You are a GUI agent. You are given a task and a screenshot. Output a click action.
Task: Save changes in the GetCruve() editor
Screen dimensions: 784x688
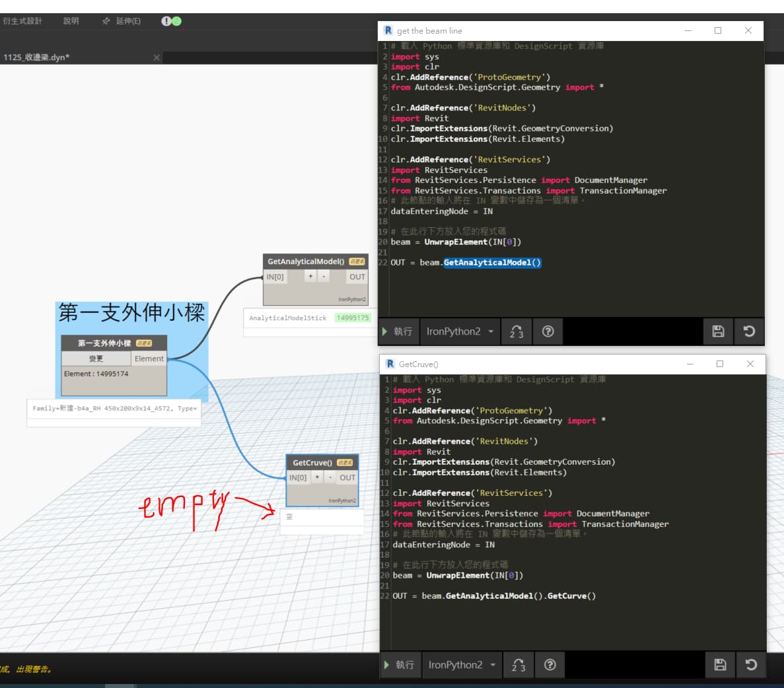(720, 664)
